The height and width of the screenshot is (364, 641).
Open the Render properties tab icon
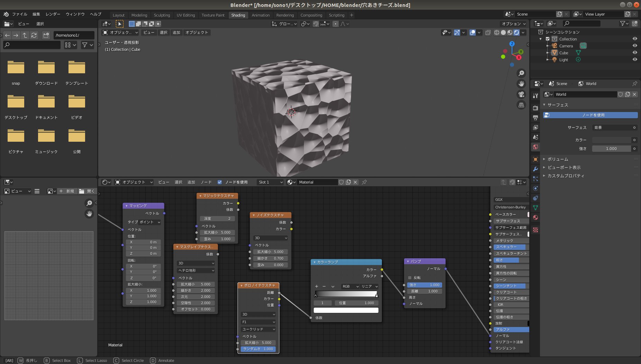[535, 108]
